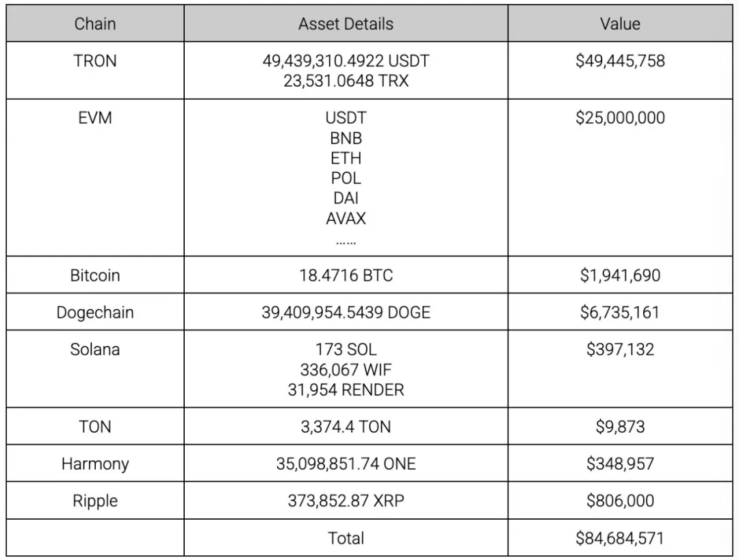Click the 49,439,310.4922 USDT amount

[346, 61]
